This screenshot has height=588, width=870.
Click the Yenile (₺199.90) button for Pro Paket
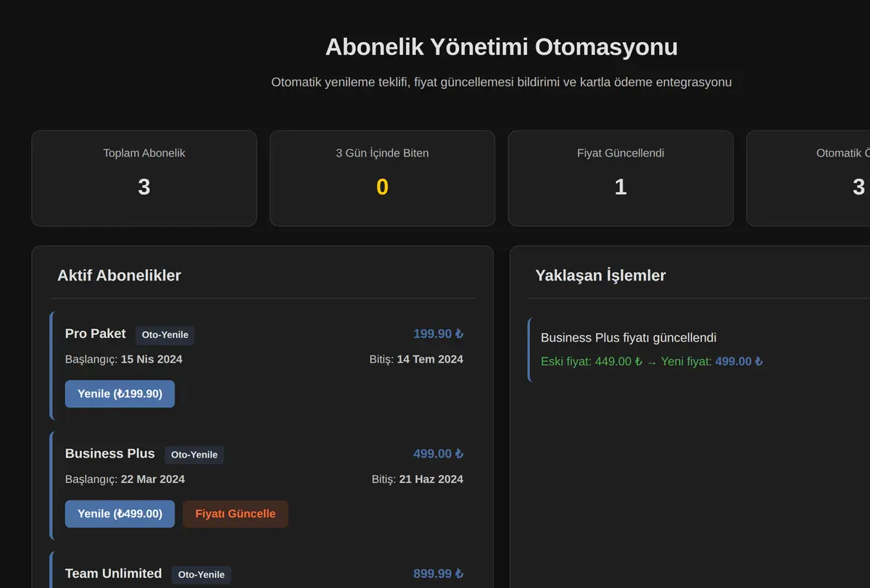point(120,394)
